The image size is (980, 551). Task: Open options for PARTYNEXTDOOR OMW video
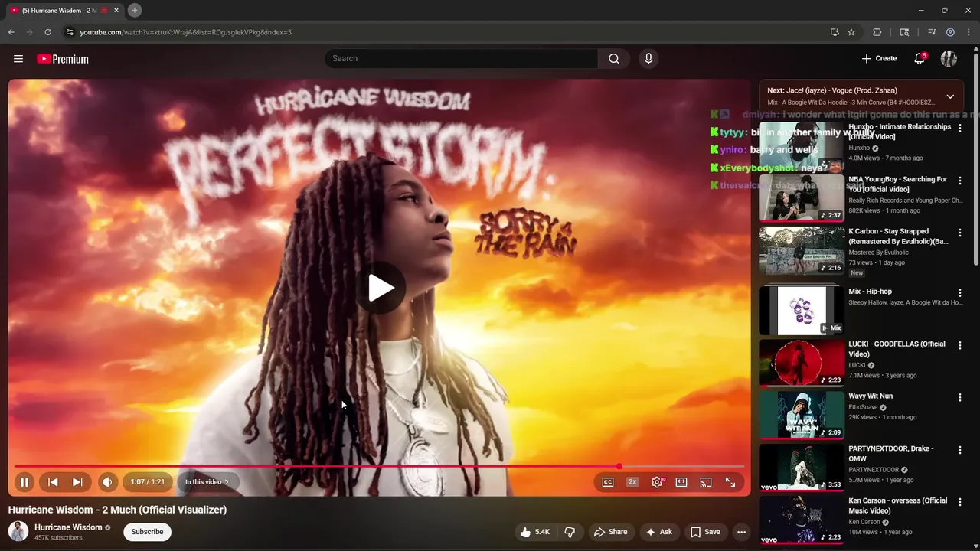[960, 450]
